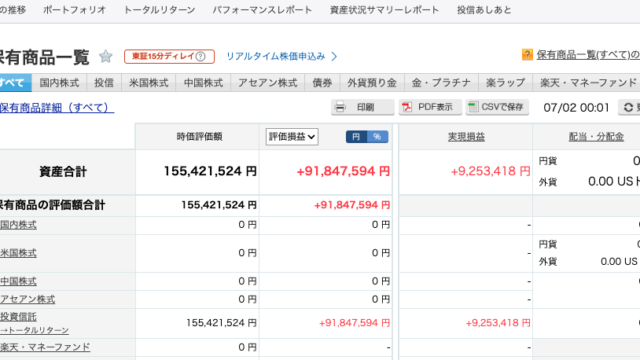Open the 国内株式 row link
640x360 pixels.
point(18,225)
